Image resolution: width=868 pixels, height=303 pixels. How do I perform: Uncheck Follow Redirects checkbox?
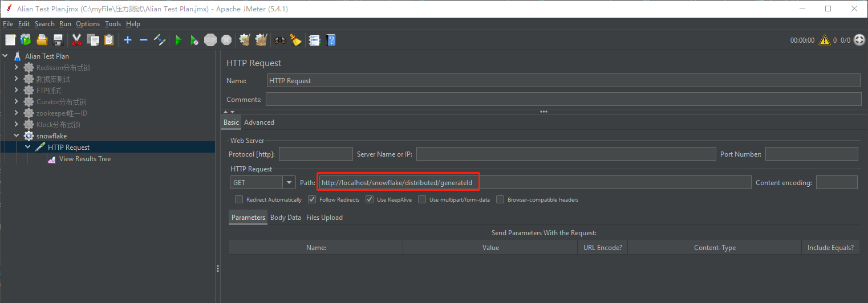pos(312,199)
